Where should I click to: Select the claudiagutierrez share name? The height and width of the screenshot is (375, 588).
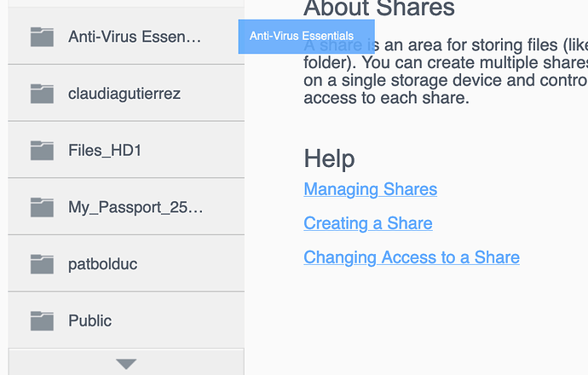click(124, 94)
